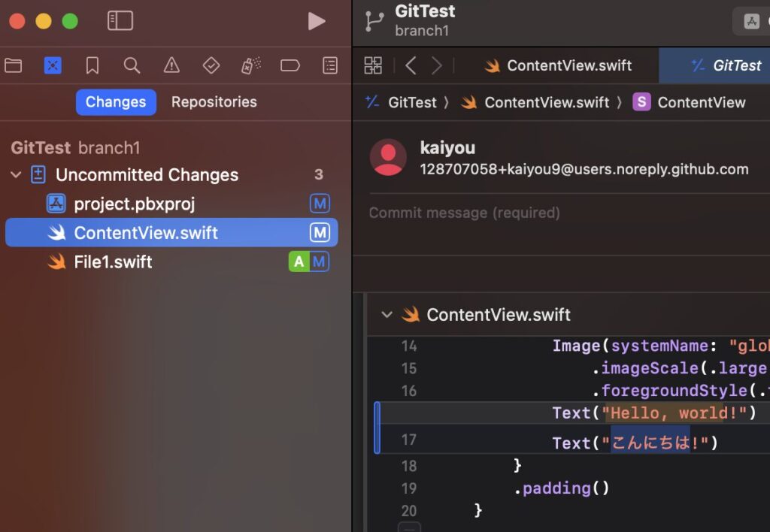The height and width of the screenshot is (532, 770).
Task: Select project.pbxproj in changes list
Action: coord(172,204)
